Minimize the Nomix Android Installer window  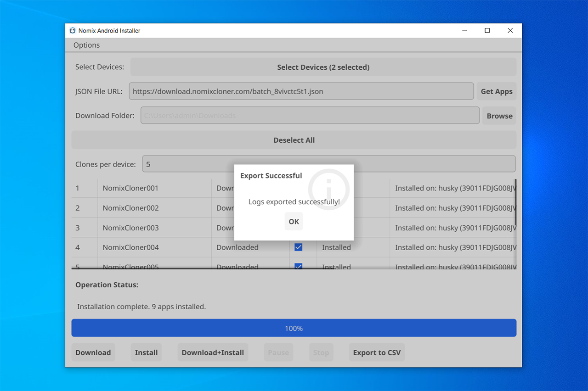[464, 31]
